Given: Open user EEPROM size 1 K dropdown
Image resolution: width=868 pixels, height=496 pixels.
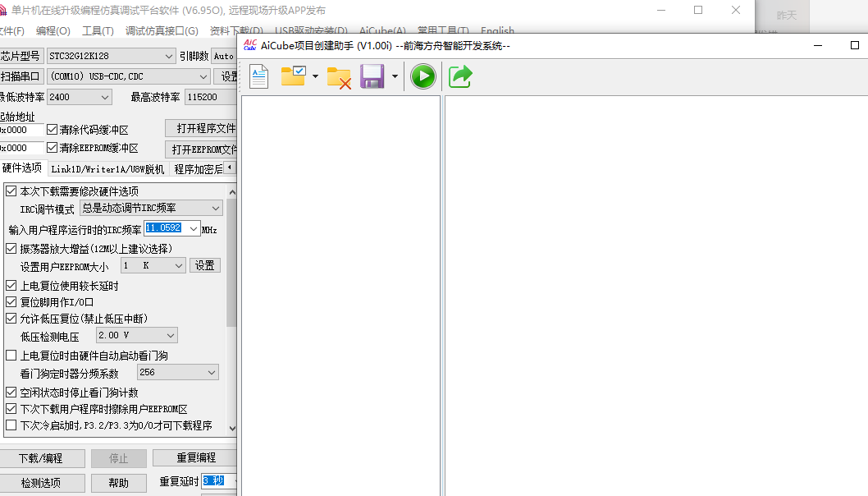Looking at the screenshot, I should (153, 265).
